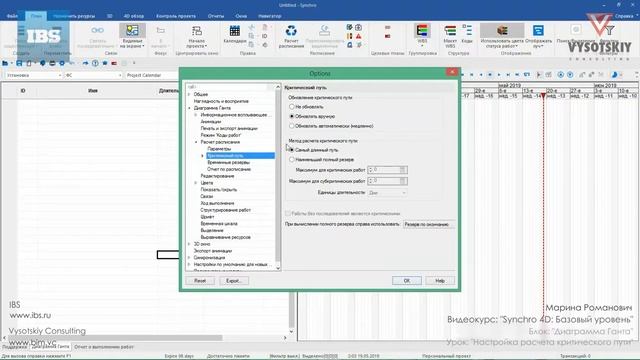This screenshot has width=640, height=360.
Task: Expand '3D окно' tree node
Action: point(189,244)
